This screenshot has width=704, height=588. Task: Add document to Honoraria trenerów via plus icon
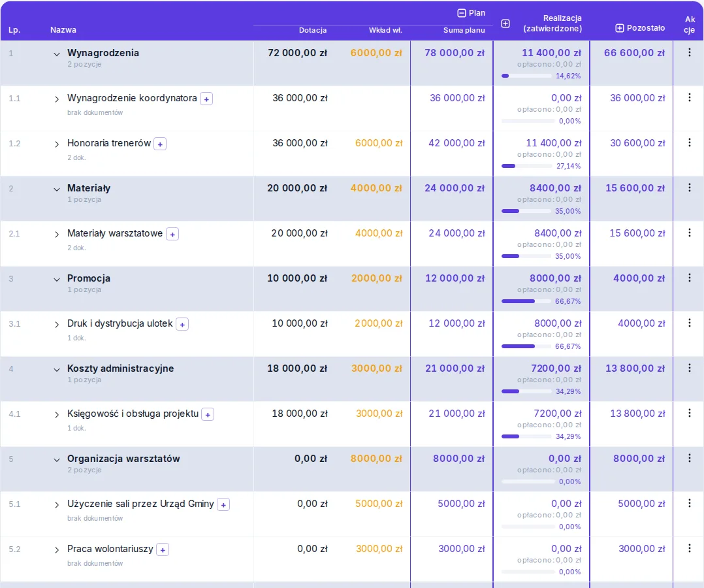click(160, 144)
